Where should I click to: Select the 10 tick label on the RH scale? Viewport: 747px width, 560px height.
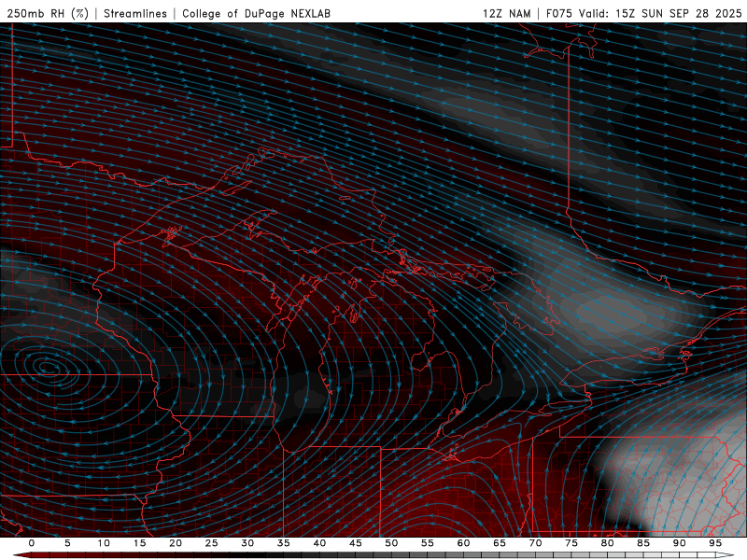(104, 543)
